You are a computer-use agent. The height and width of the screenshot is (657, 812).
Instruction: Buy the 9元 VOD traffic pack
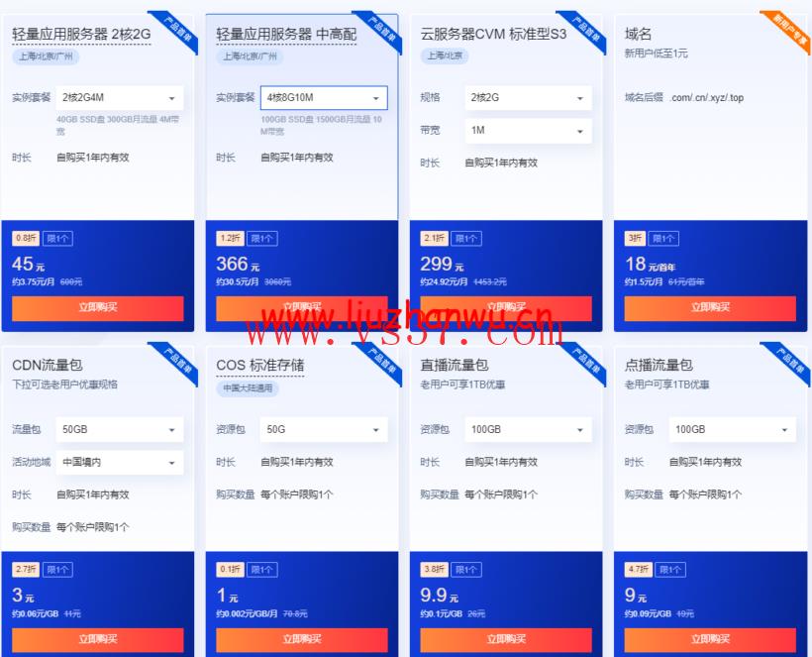point(710,639)
